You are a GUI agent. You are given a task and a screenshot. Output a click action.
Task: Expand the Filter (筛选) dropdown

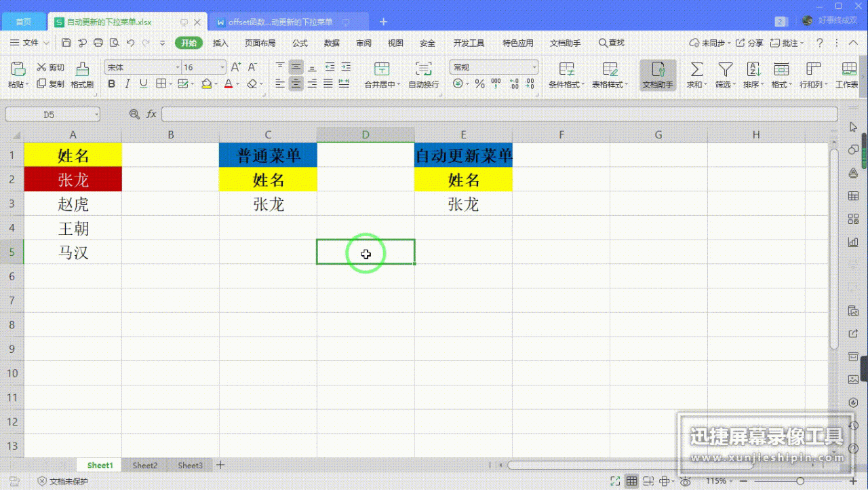[x=734, y=85]
